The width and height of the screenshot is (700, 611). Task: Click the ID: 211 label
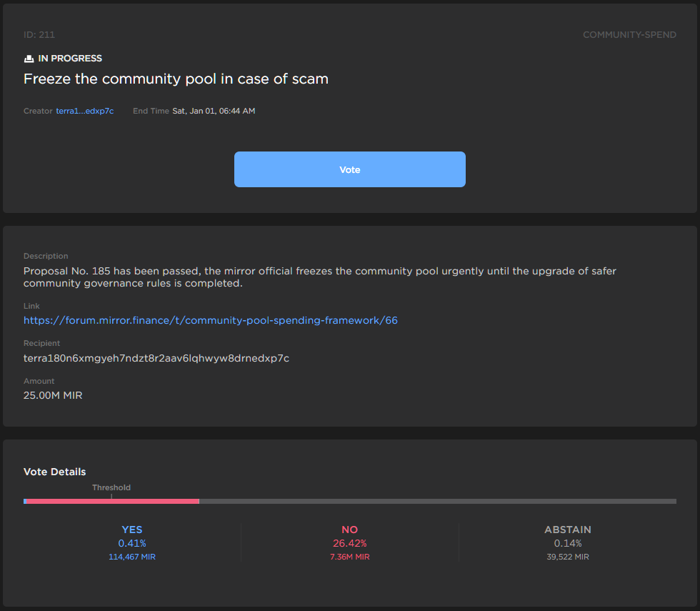[x=39, y=34]
